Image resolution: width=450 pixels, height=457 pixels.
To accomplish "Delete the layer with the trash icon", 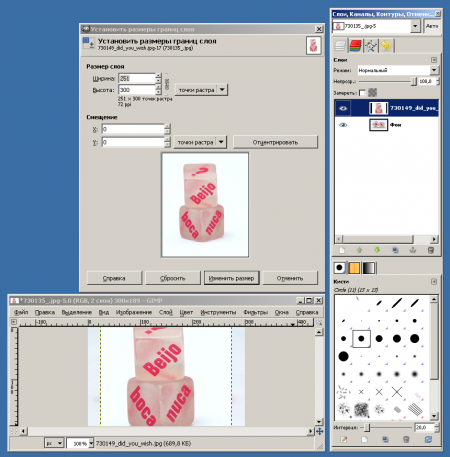I will pos(431,250).
